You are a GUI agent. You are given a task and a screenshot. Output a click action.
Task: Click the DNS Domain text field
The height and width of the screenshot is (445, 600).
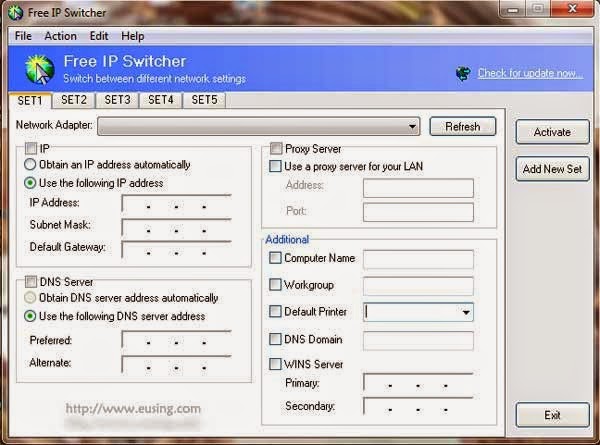click(418, 341)
